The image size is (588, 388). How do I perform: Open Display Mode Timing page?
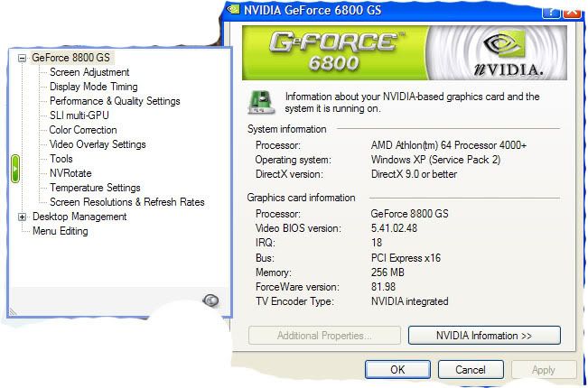(x=94, y=87)
